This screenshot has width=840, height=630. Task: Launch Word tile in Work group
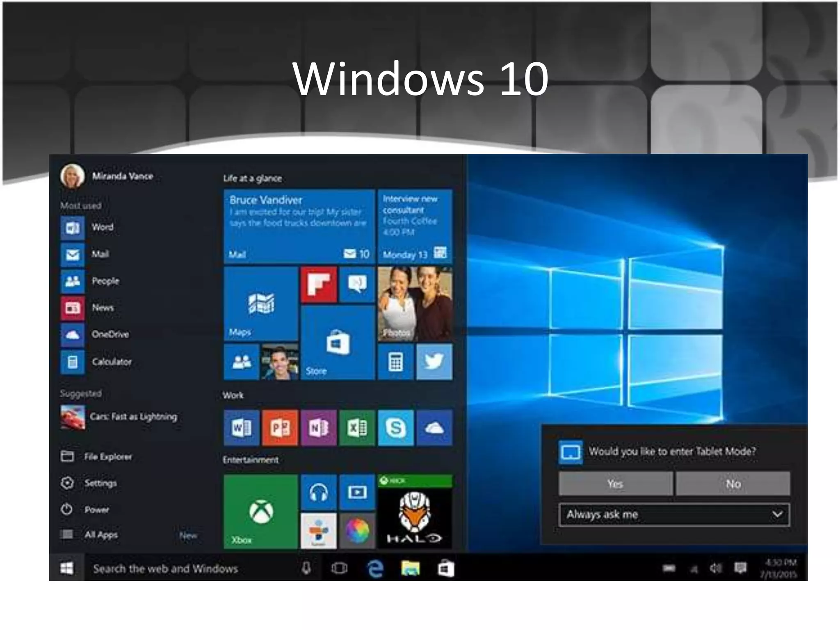(242, 428)
